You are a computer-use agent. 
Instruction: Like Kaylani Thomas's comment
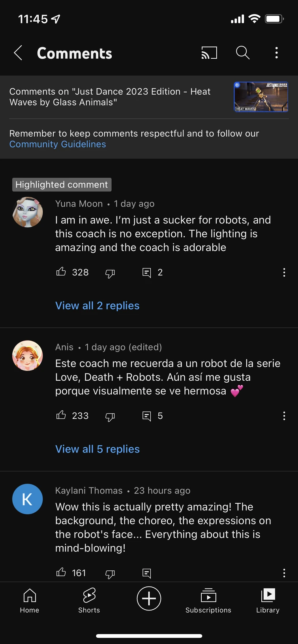pos(61,572)
